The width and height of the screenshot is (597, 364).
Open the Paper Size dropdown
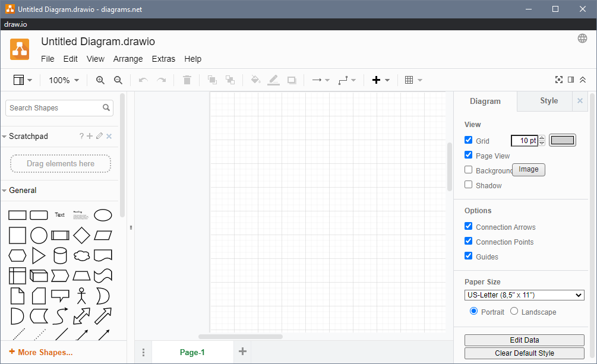point(524,295)
